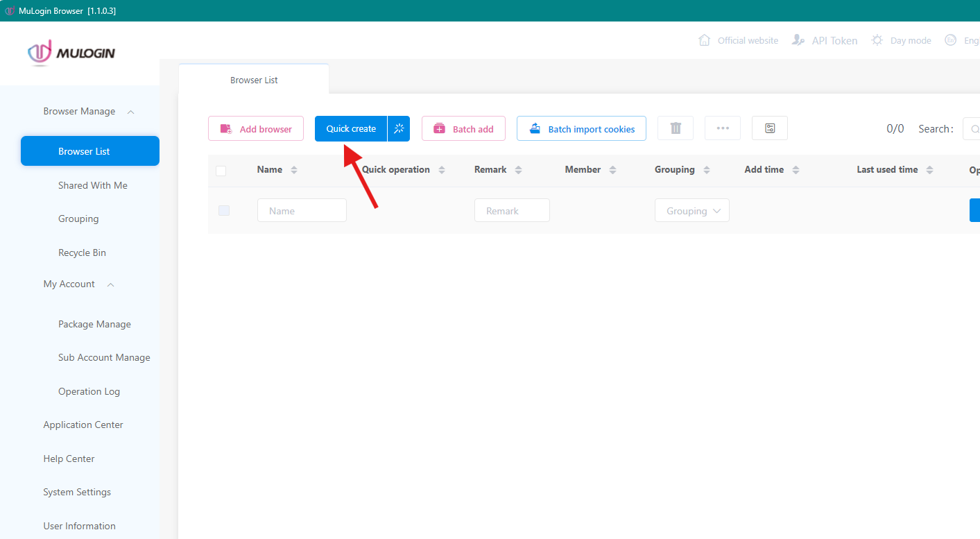The image size is (980, 539).
Task: Click the Add browser button
Action: tap(255, 128)
